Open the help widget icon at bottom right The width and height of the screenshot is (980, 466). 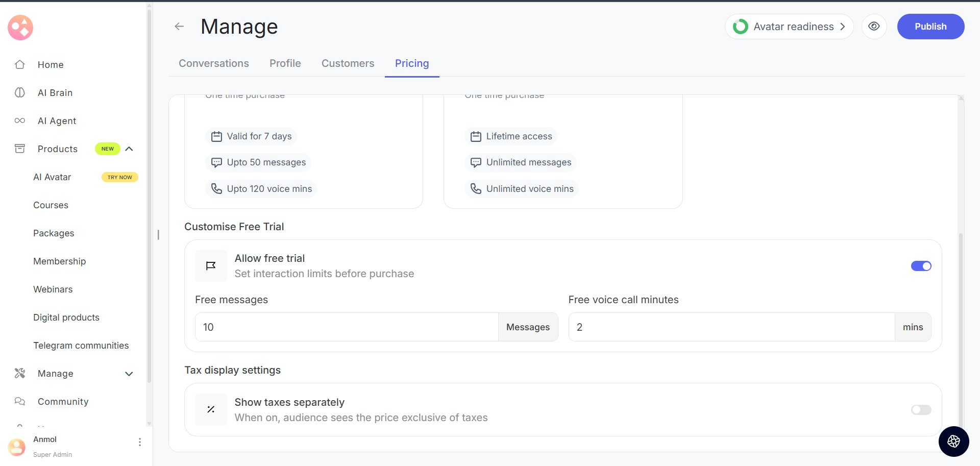[953, 442]
